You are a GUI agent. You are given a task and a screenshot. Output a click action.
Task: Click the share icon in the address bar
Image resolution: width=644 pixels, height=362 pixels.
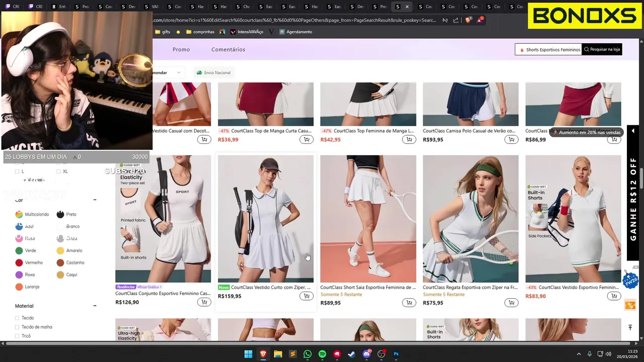point(456,20)
